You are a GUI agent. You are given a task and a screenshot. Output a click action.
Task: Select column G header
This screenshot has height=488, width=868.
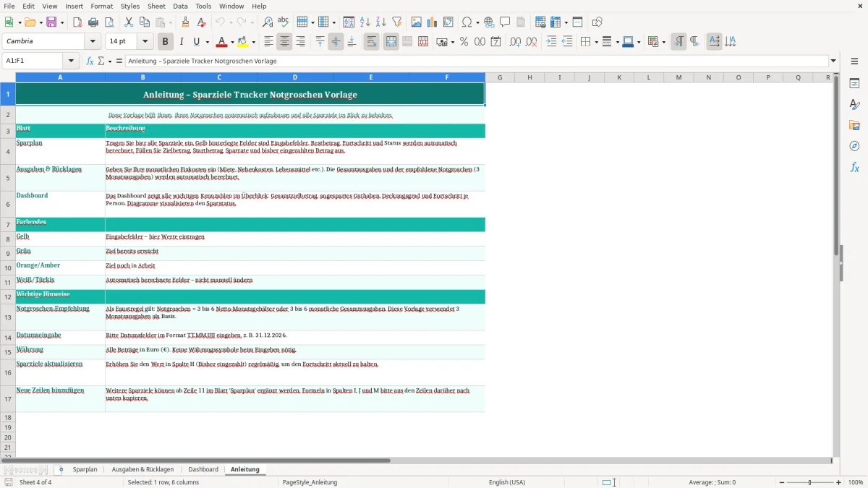(x=499, y=77)
